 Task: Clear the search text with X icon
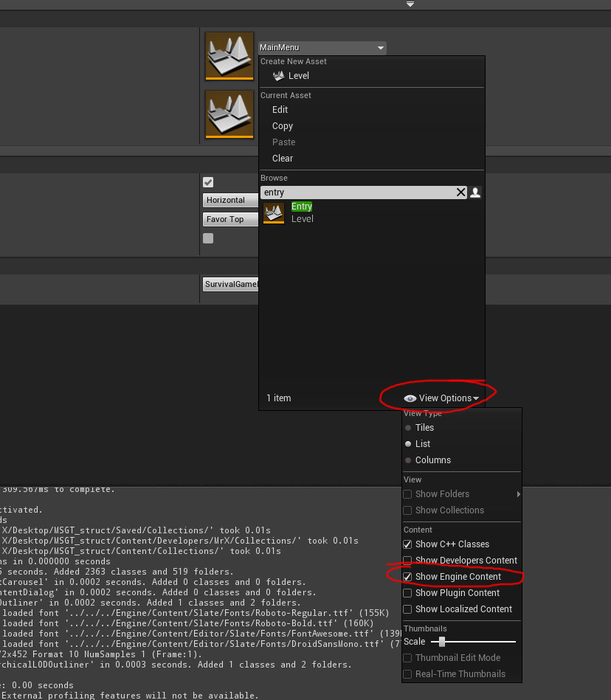(461, 193)
